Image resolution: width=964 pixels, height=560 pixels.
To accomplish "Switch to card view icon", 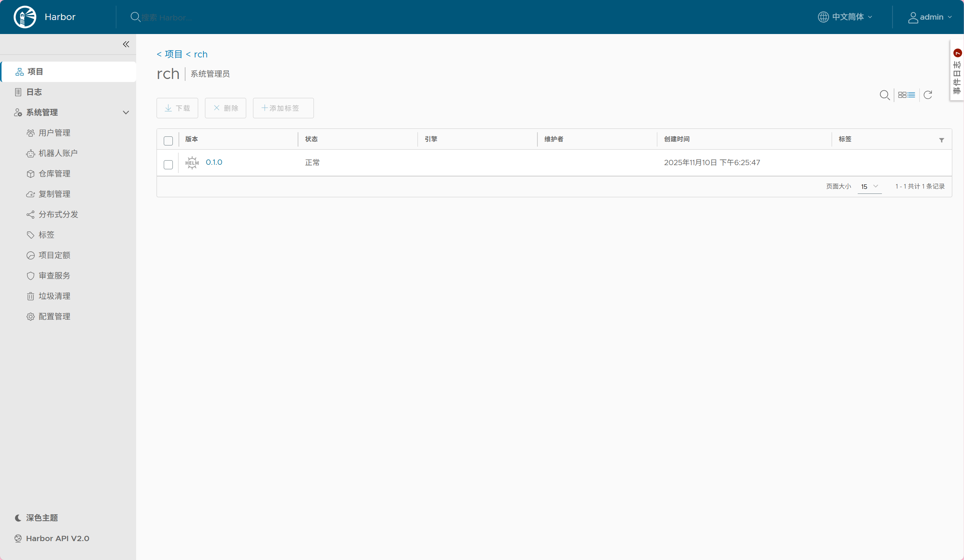I will [x=902, y=95].
